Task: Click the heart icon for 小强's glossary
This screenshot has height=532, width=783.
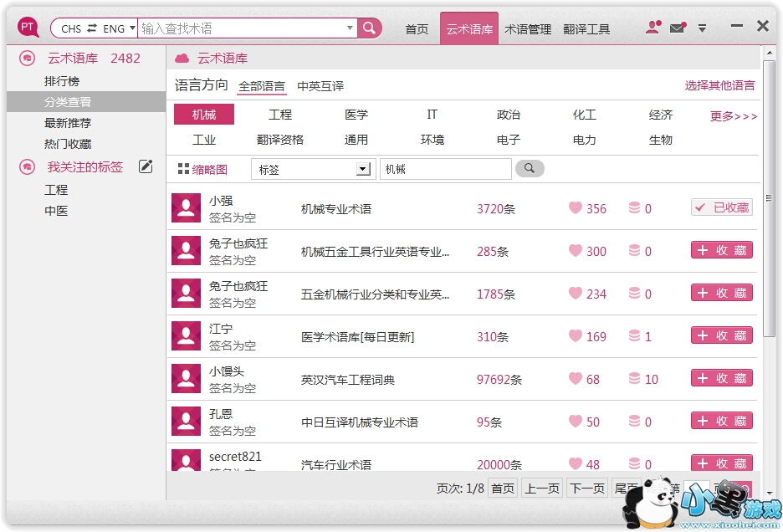Action: coord(576,208)
